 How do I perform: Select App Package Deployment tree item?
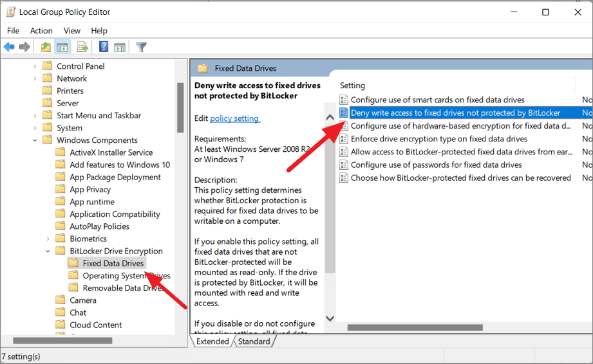click(x=115, y=177)
